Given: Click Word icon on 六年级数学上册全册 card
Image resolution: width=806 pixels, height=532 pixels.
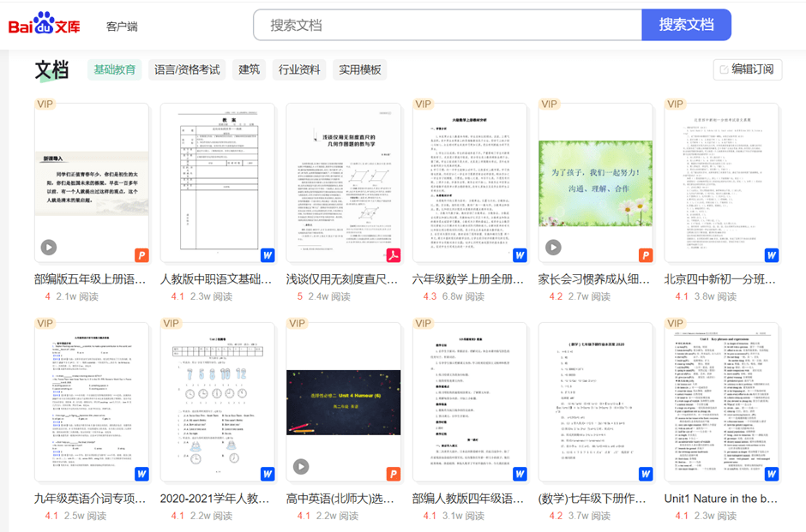Looking at the screenshot, I should (520, 255).
